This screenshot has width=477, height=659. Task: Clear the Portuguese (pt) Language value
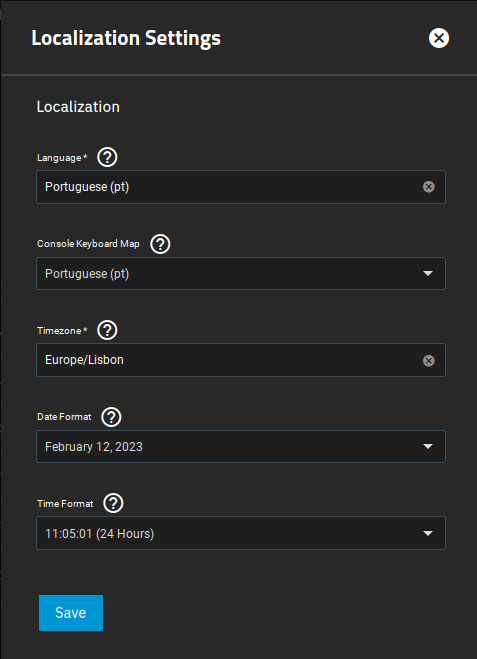(428, 187)
